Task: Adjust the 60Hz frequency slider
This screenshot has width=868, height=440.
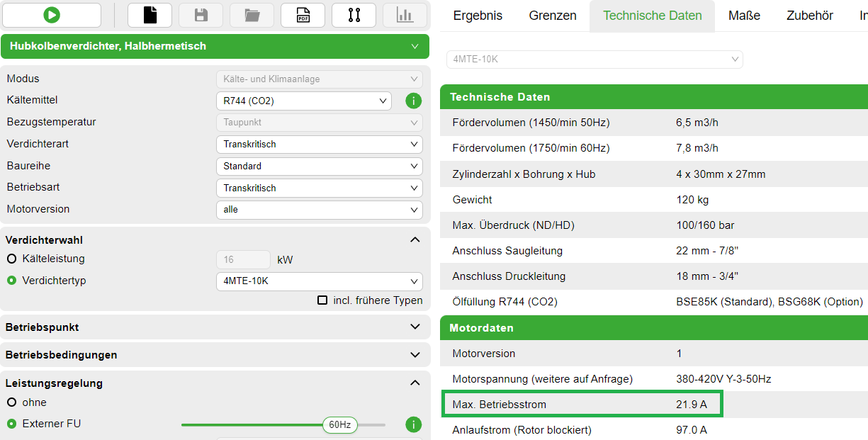Action: point(340,424)
